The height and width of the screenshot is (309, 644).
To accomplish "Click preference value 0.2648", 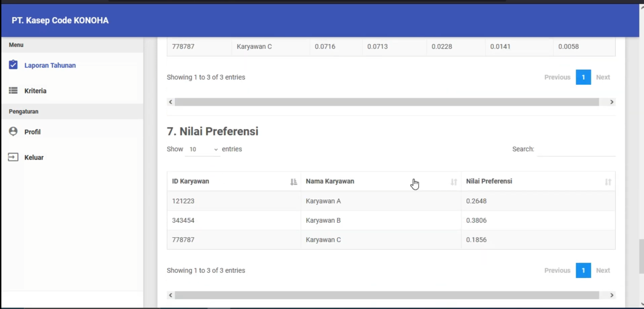I will pos(476,201).
